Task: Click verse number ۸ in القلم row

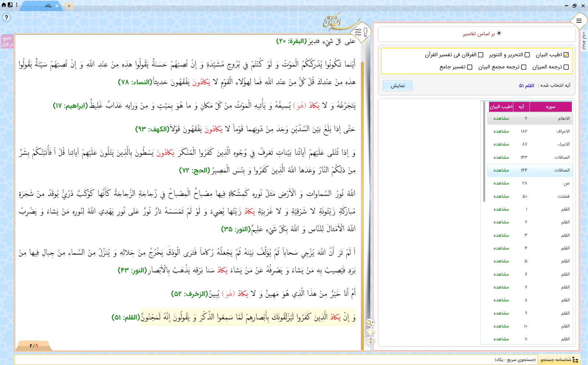Action: coord(526,300)
